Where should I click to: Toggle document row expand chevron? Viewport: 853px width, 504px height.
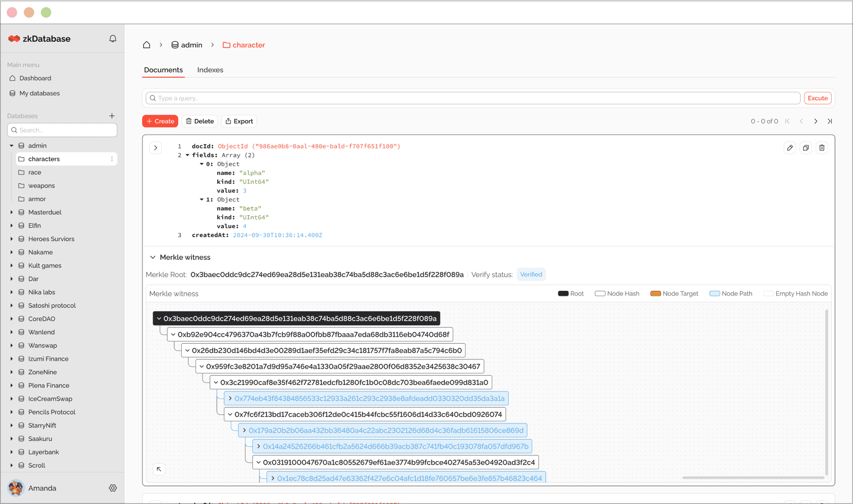(155, 148)
